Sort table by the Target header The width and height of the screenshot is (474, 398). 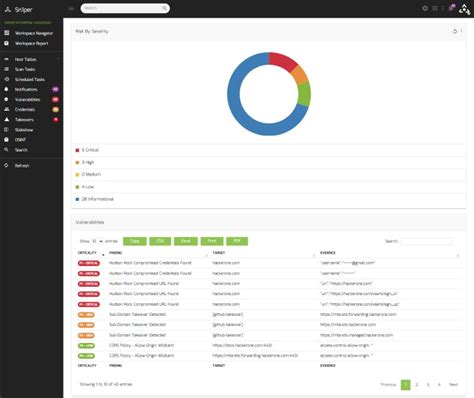(x=219, y=253)
